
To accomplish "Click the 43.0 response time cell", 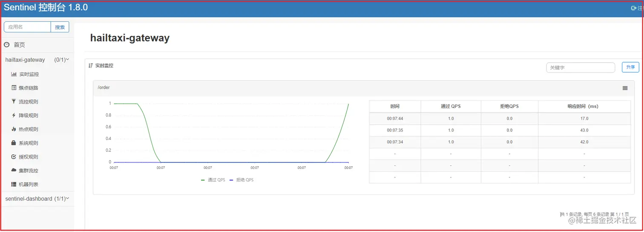I will (584, 130).
